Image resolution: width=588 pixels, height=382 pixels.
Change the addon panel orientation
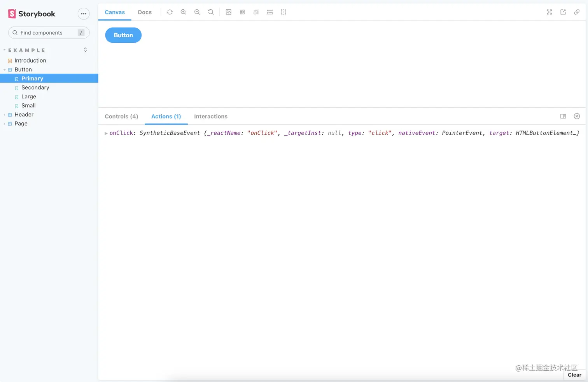pyautogui.click(x=563, y=116)
